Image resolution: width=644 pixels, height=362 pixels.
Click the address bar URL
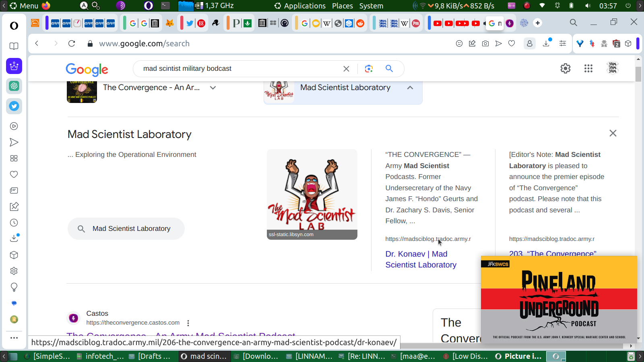coord(144,43)
